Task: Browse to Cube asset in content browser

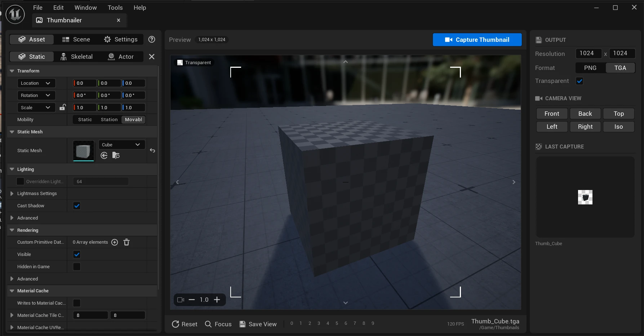Action: 116,155
